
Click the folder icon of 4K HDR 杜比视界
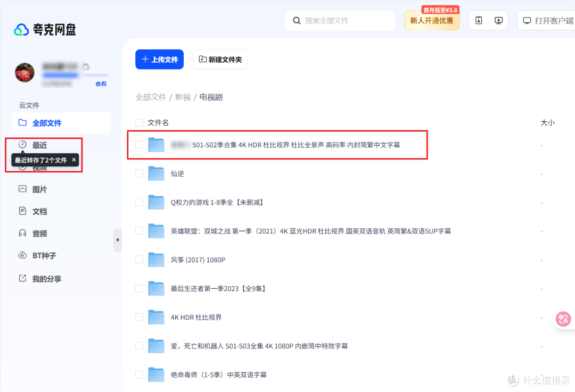coord(156,317)
